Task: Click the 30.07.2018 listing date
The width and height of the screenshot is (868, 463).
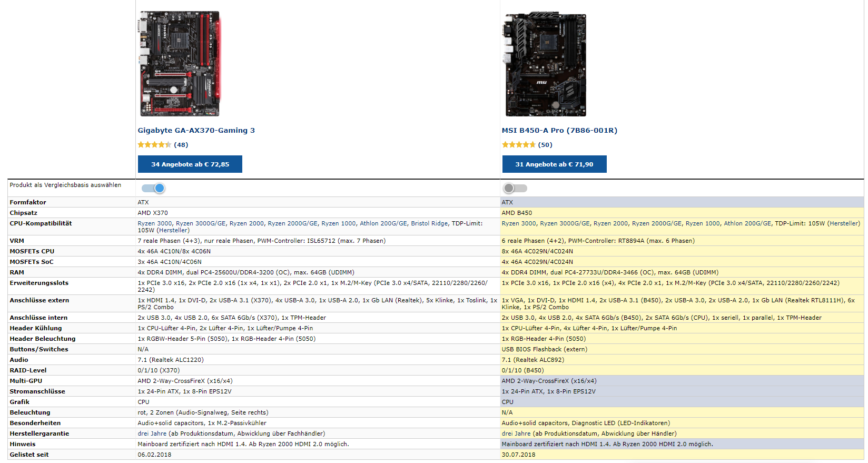Action: point(519,455)
